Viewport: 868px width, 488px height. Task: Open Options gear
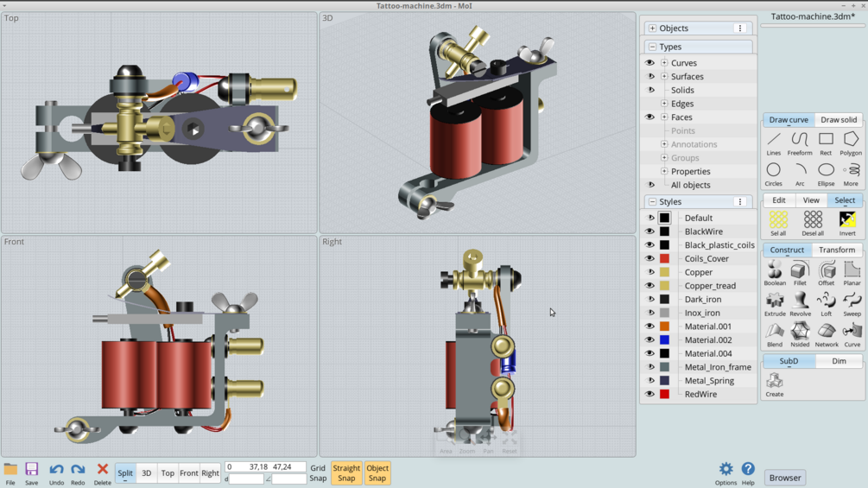coord(725,473)
